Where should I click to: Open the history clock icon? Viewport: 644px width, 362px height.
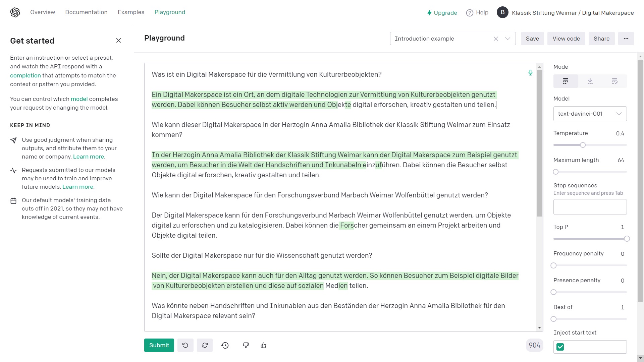point(225,345)
